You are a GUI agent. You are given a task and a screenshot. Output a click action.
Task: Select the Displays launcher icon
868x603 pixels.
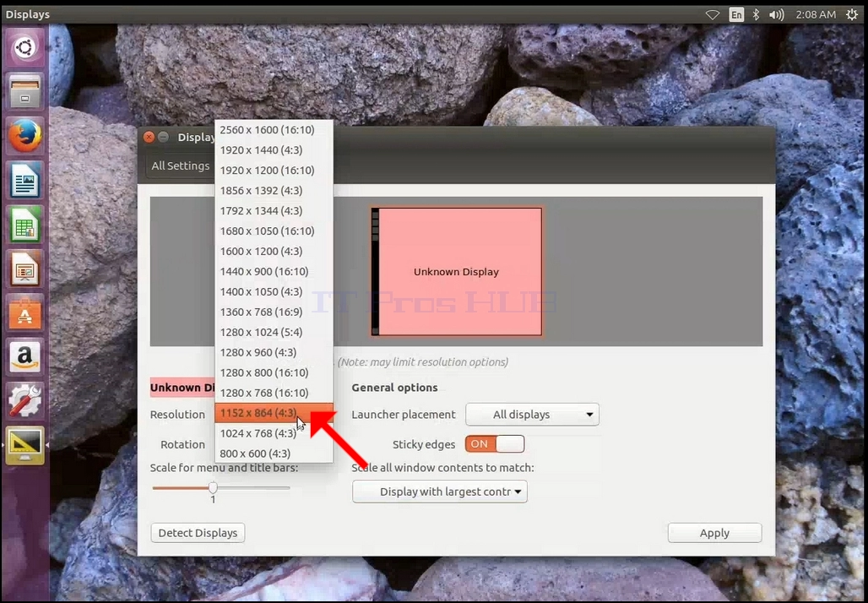(x=24, y=445)
